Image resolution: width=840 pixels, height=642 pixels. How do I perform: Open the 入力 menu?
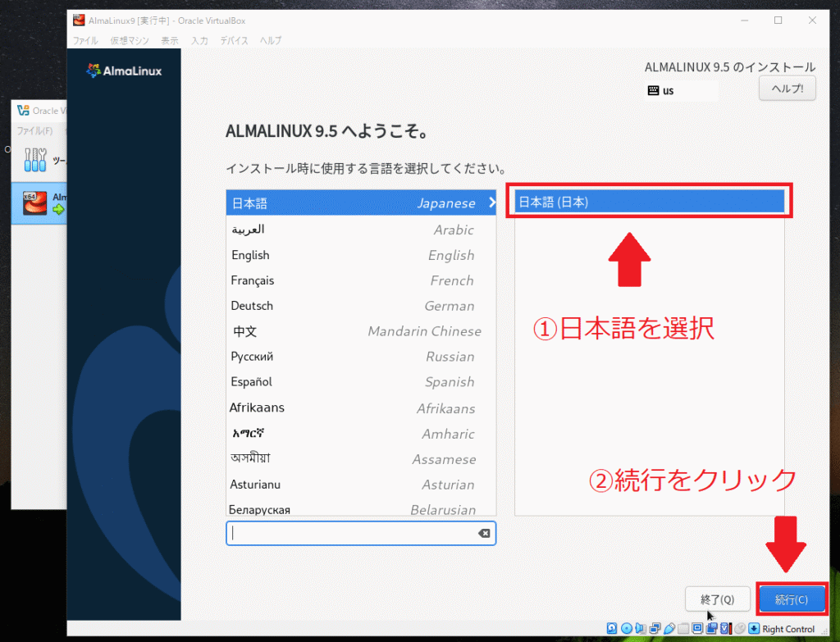coord(200,41)
